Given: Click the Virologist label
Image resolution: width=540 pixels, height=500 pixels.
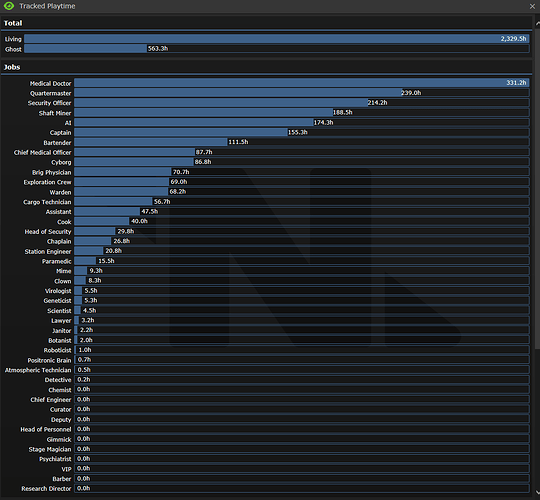Looking at the screenshot, I should tap(58, 291).
